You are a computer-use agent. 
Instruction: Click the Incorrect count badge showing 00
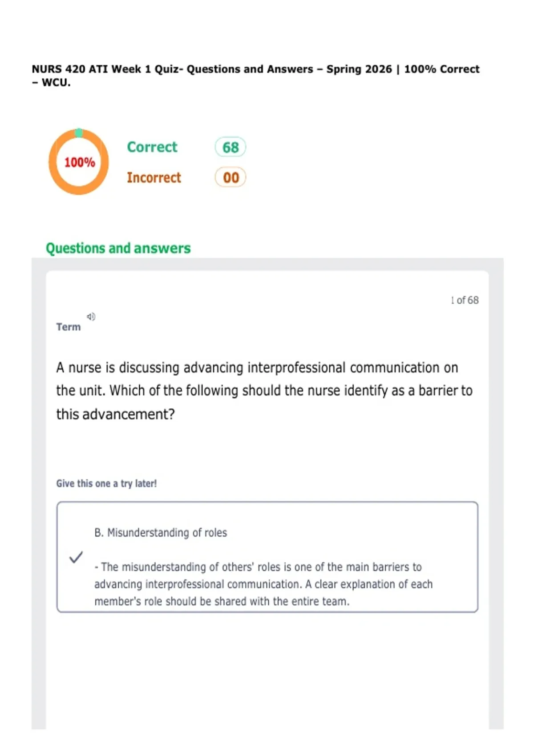[231, 177]
